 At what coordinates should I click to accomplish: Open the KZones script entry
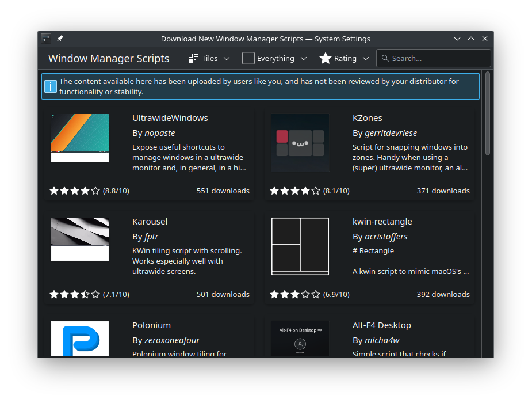pyautogui.click(x=368, y=117)
